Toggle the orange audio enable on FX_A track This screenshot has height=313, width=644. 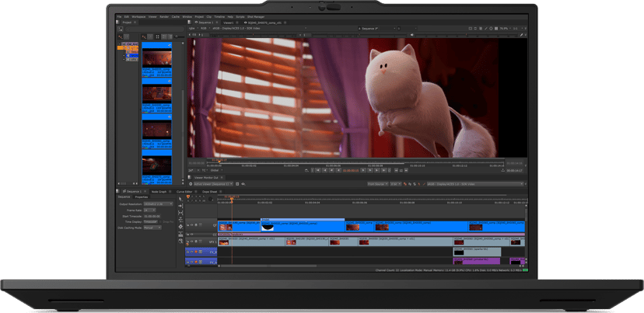(196, 263)
